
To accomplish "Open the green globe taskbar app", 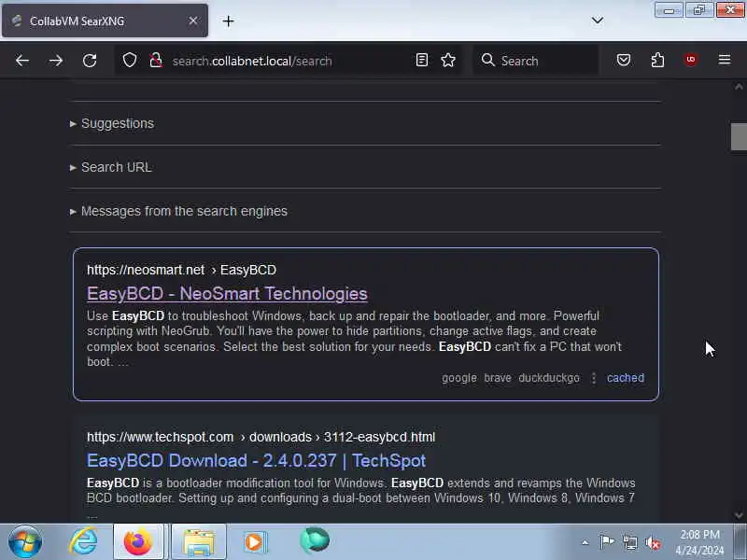I will point(315,541).
